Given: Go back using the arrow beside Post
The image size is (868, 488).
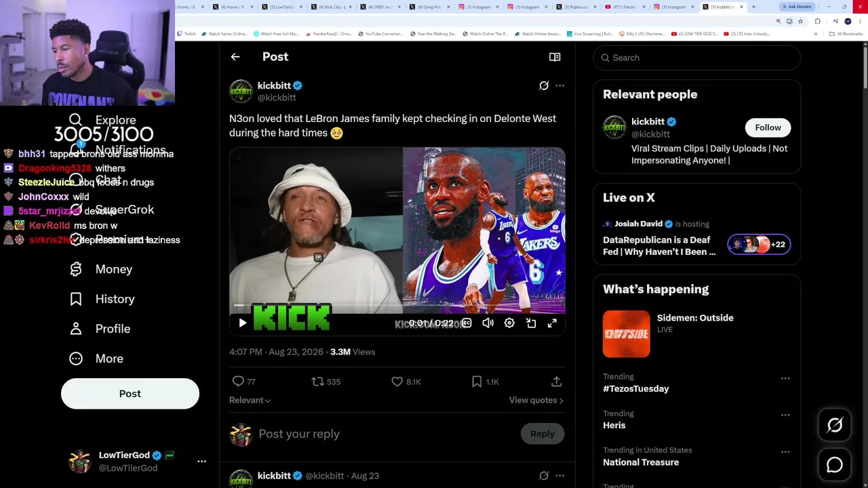Looking at the screenshot, I should 235,57.
